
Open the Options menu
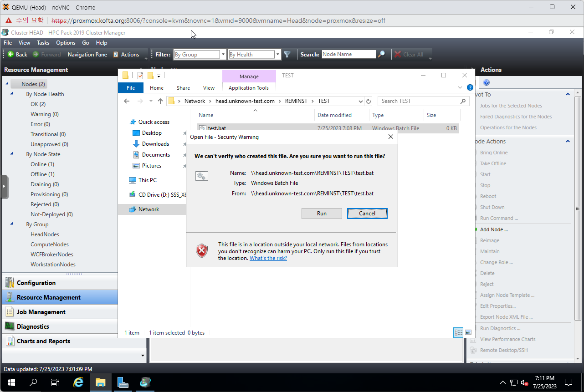pyautogui.click(x=66, y=43)
